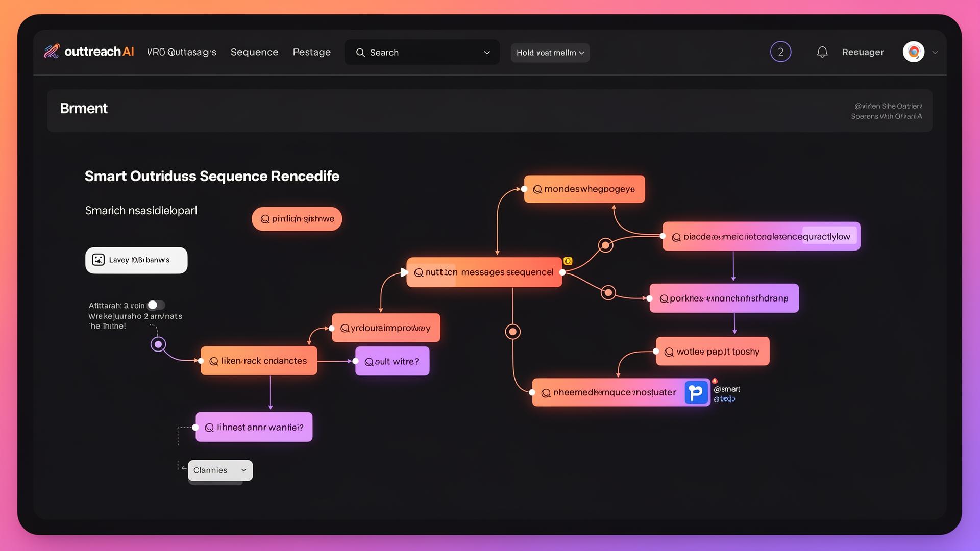Select the oult witre? node
The image size is (980, 551).
(393, 361)
